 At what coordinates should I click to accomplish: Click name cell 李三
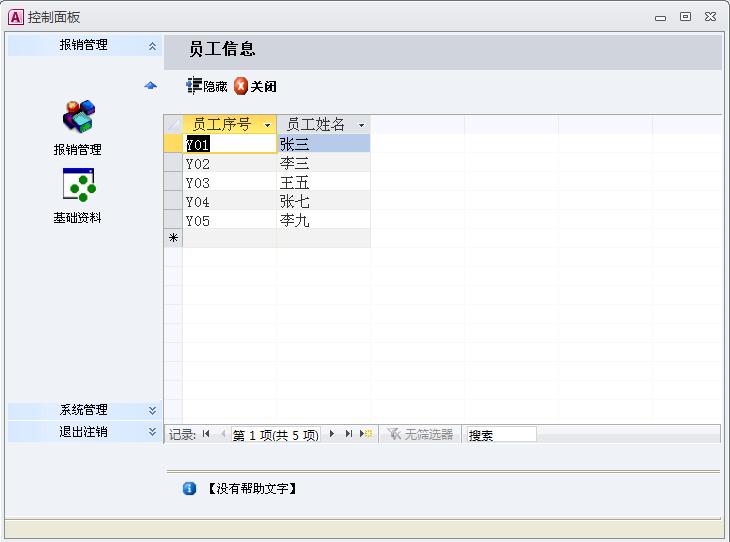click(324, 163)
